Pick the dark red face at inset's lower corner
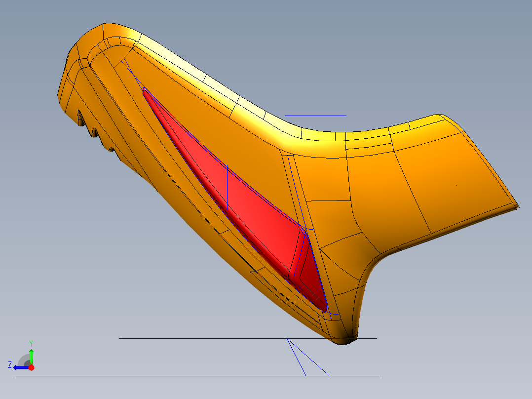Image resolution: width=532 pixels, height=399 pixels. click(311, 277)
